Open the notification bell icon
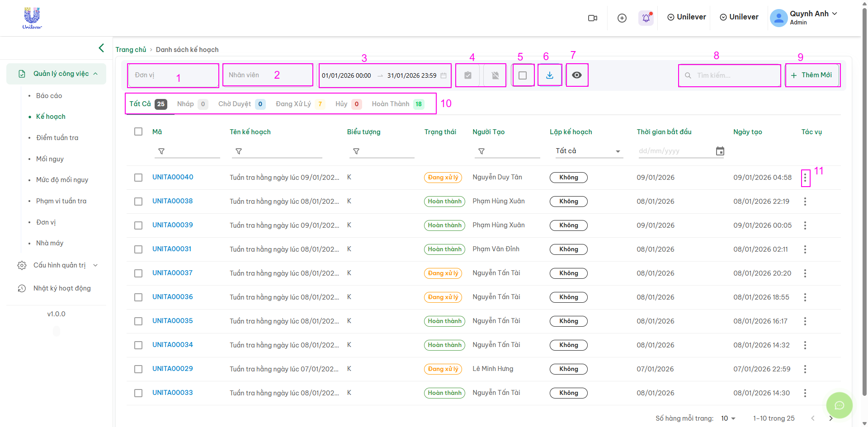 pos(646,18)
